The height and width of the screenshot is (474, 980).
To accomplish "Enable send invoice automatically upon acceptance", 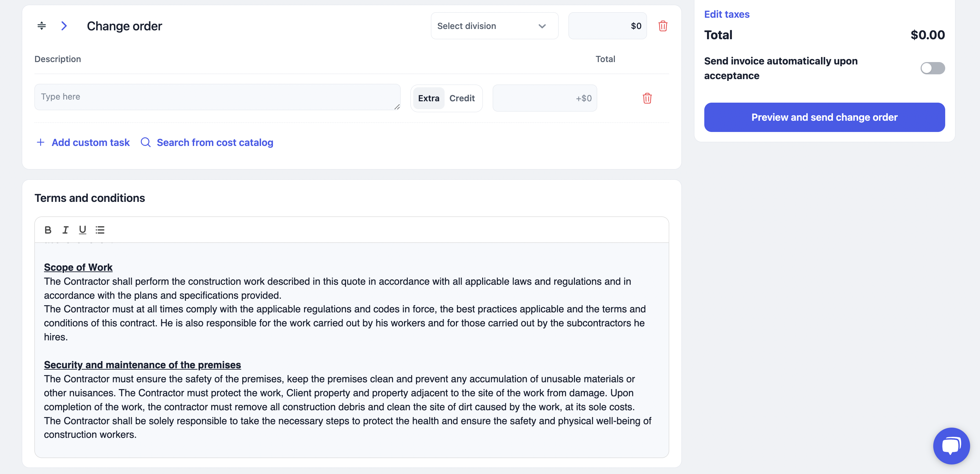I will [x=933, y=68].
